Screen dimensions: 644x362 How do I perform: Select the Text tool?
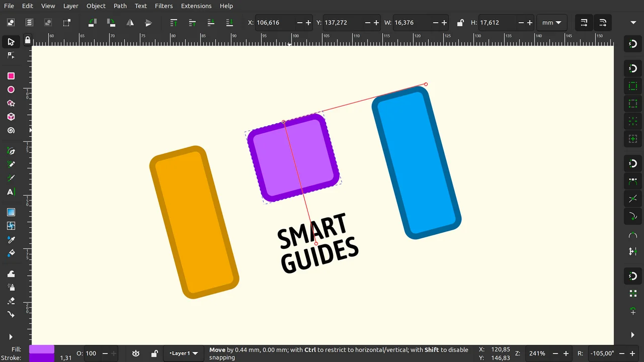click(x=11, y=192)
